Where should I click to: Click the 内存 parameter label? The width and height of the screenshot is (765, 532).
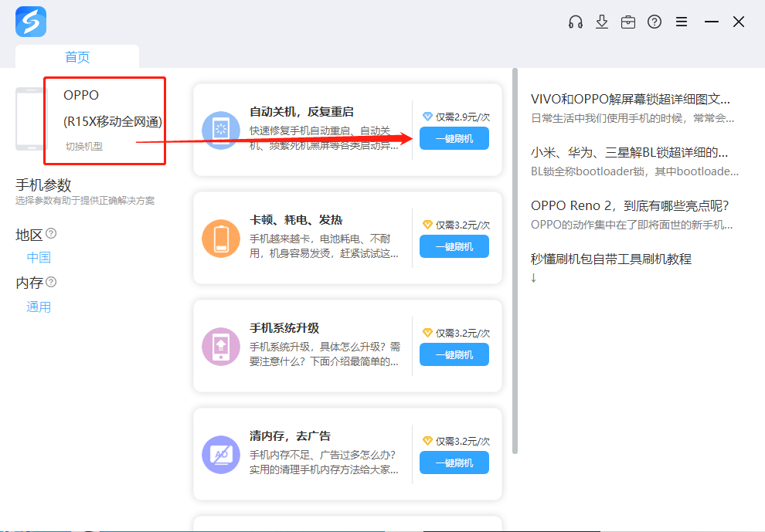(29, 283)
